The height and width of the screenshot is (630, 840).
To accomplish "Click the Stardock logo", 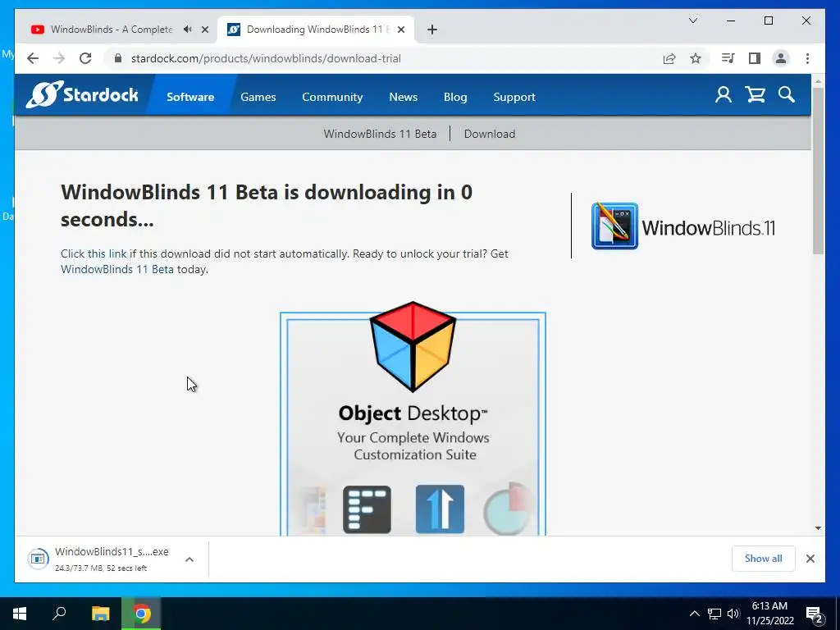I will tap(82, 95).
